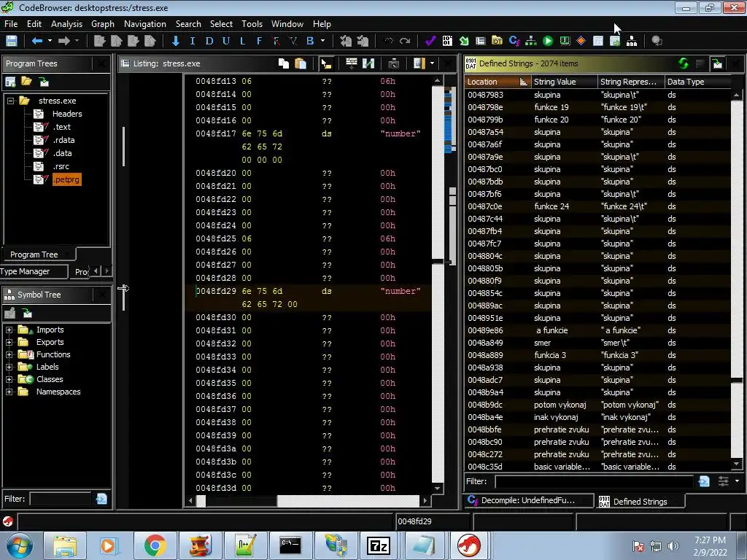747x560 pixels.
Task: Toggle navigation direction with the down arrow icon
Action: point(175,41)
